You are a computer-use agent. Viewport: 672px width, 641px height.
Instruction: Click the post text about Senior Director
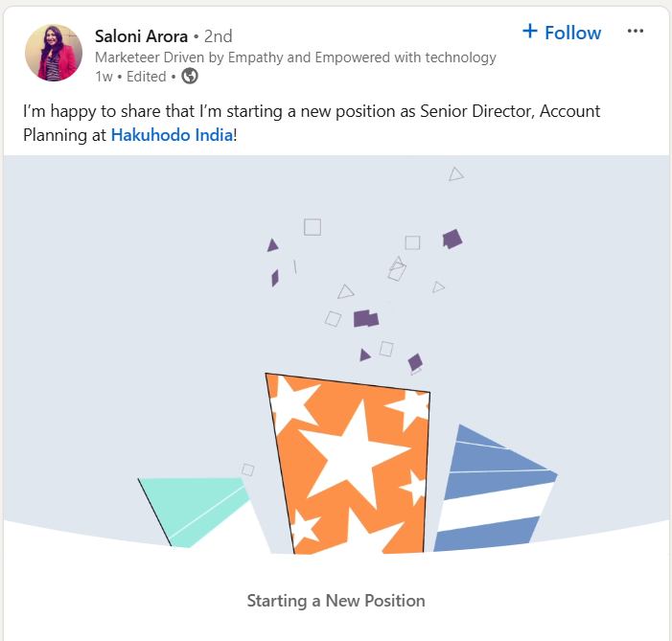pos(312,123)
